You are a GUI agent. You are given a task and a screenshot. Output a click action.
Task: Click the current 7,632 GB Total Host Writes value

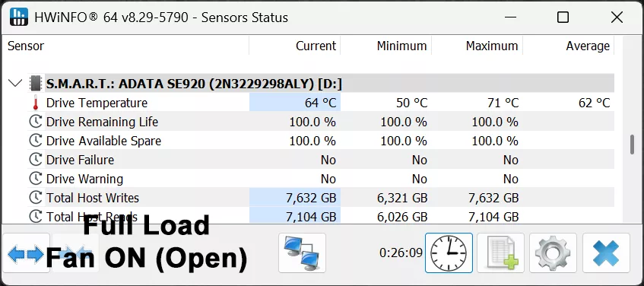point(311,198)
